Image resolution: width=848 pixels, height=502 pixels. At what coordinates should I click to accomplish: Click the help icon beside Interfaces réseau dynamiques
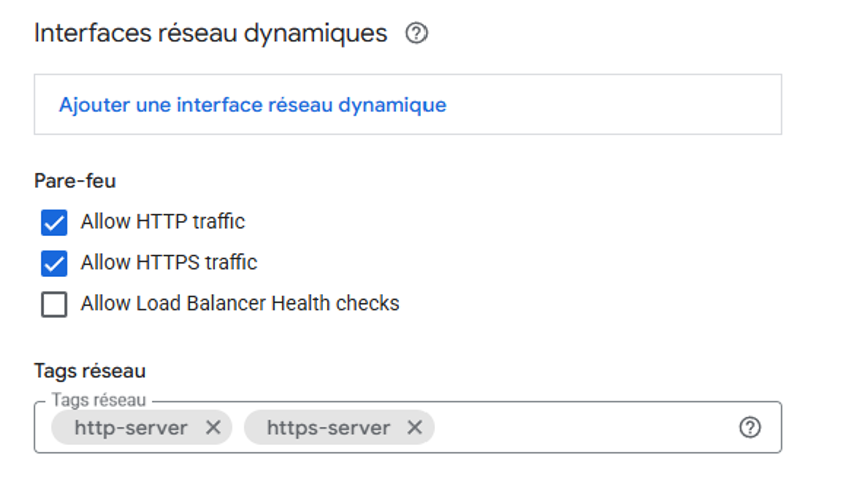(417, 34)
